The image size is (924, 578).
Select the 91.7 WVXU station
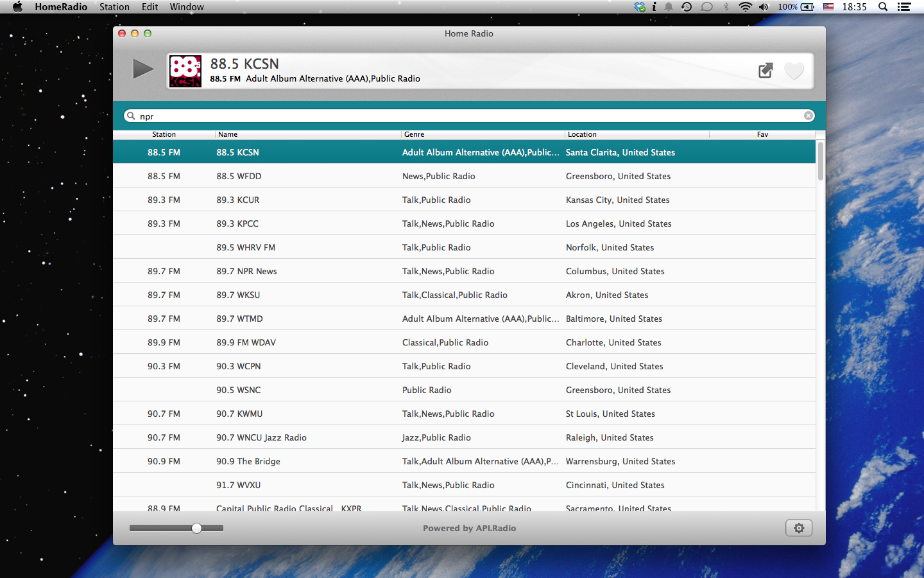464,485
